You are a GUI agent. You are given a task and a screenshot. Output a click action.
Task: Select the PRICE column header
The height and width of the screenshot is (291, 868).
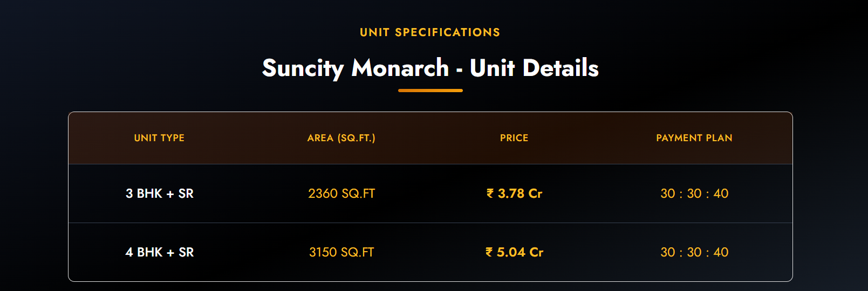(514, 138)
